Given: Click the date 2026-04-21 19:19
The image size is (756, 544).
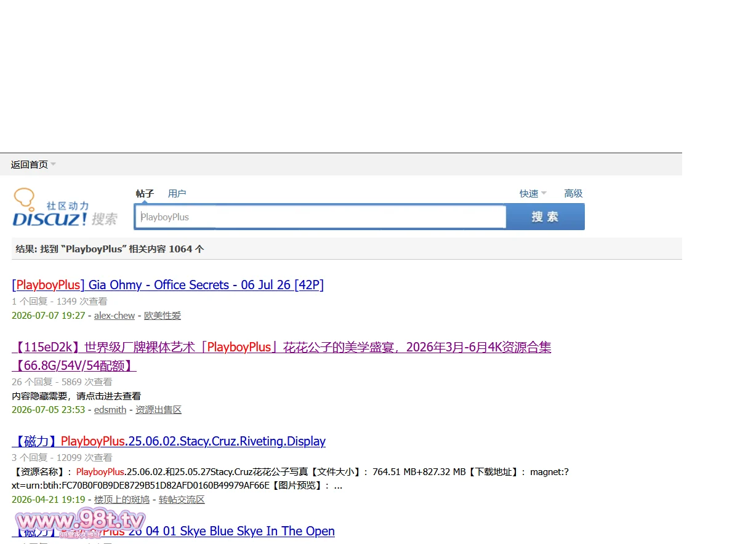Looking at the screenshot, I should coord(49,500).
